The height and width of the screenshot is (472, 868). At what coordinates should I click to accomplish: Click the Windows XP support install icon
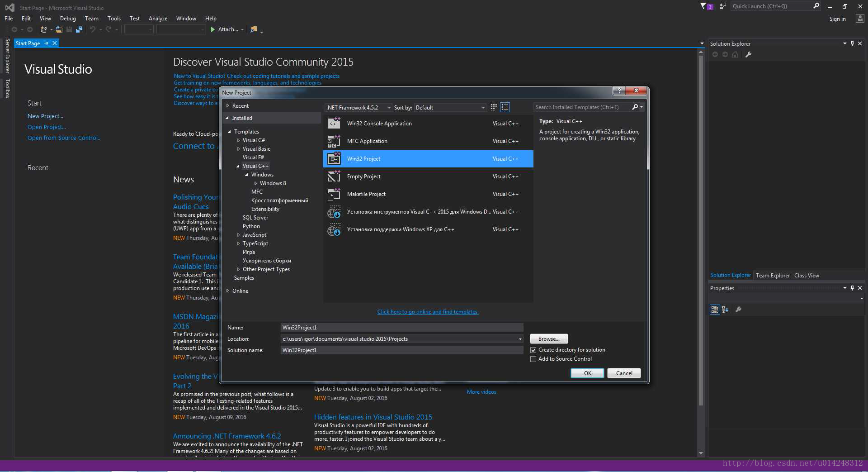click(x=334, y=229)
